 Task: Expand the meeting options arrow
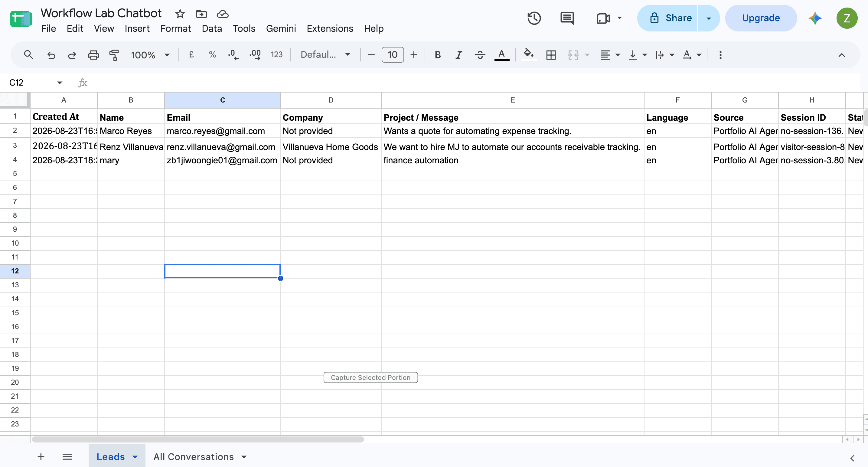tap(619, 18)
